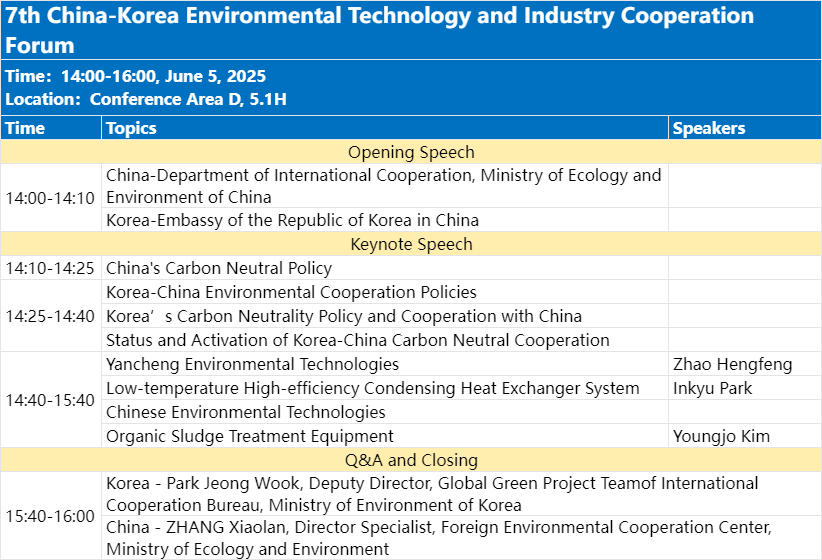Select 'China-Department of International Cooperation' topic cell
This screenshot has width=822, height=560.
[384, 186]
